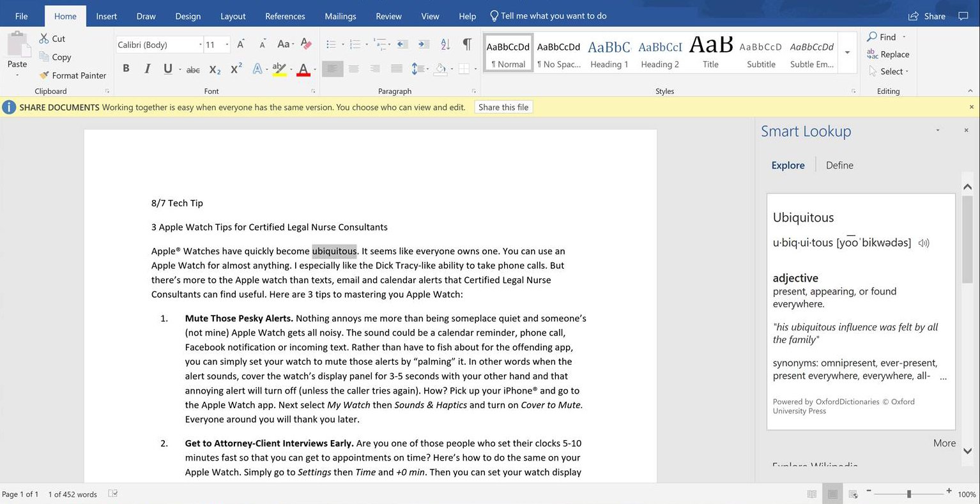
Task: Open Styles pane dialog launcher
Action: pyautogui.click(x=854, y=91)
